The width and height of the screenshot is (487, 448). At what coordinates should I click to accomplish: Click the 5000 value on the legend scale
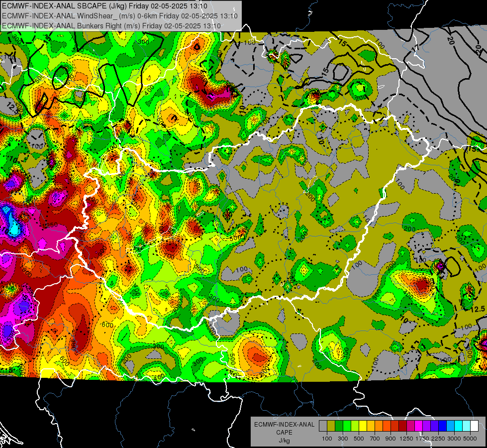470,439
